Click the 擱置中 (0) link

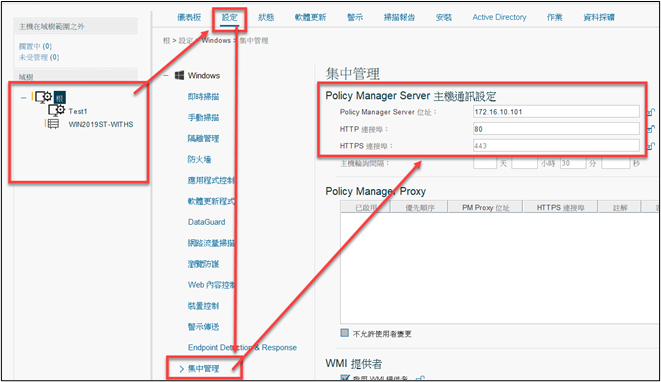[35, 46]
